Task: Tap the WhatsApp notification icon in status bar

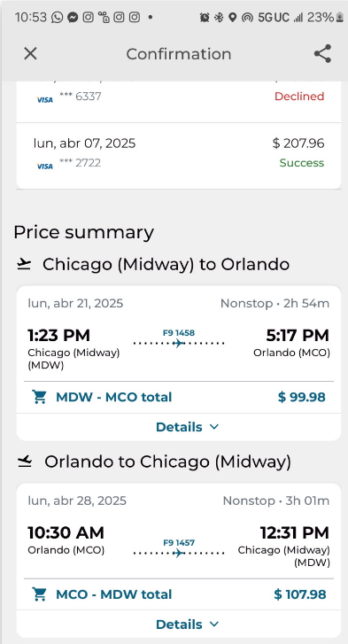Action: 57,17
